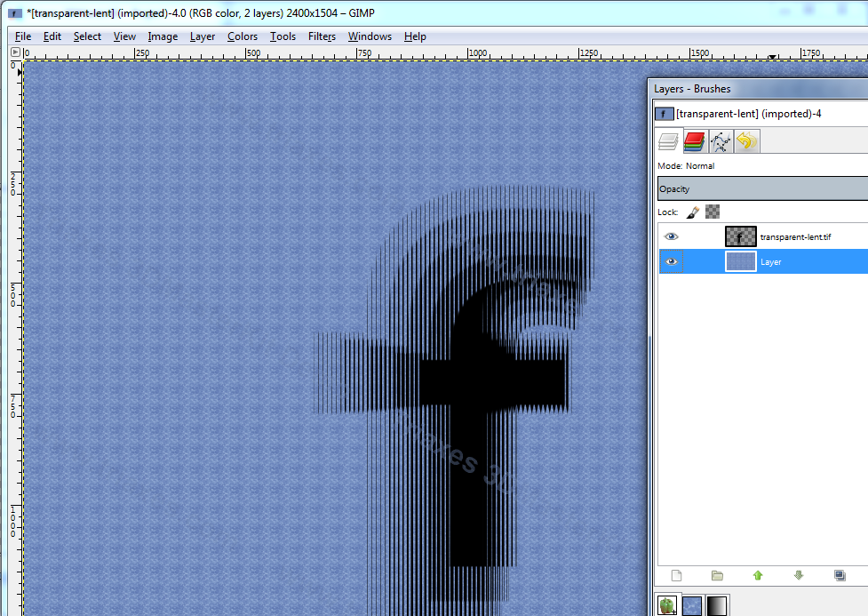
Task: Open the Windows menu
Action: [x=370, y=36]
